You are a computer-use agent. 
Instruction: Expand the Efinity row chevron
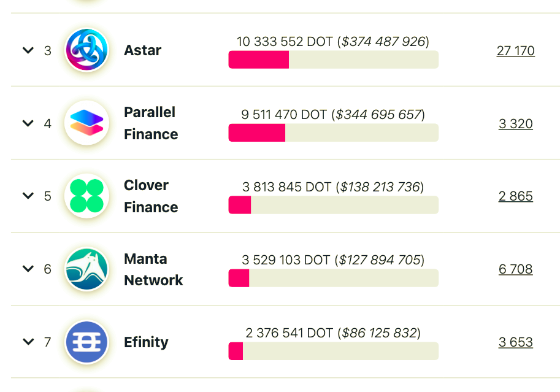[x=28, y=342]
